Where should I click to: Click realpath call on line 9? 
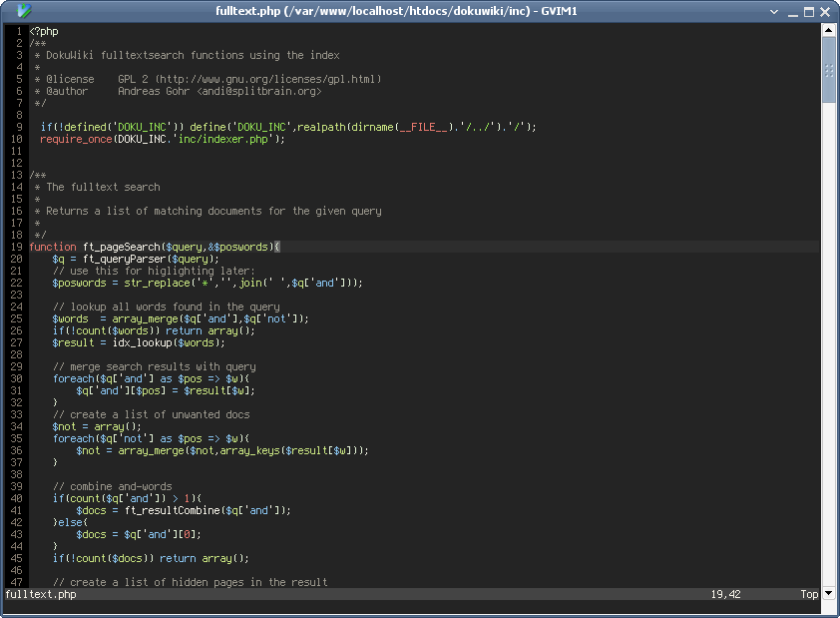[321, 127]
